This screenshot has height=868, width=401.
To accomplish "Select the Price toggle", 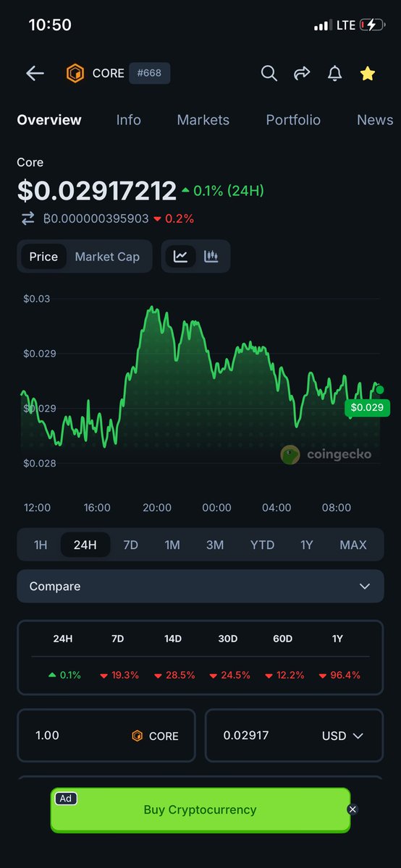I will tap(43, 257).
